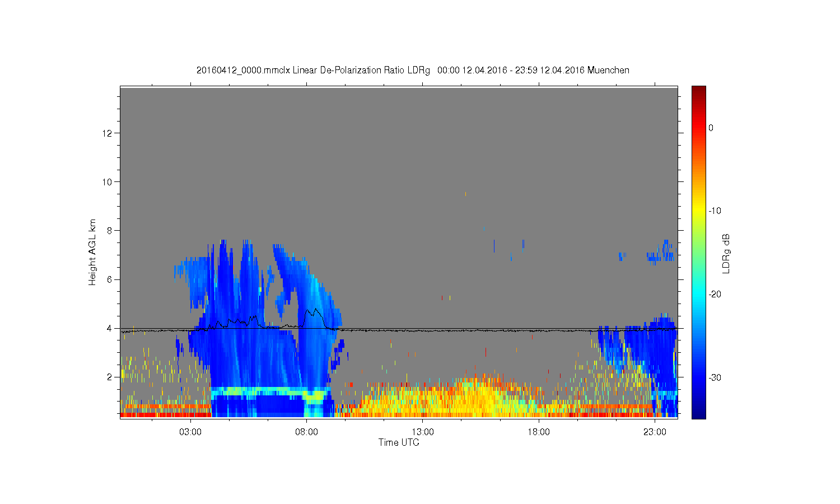Click the high blue cloud patch near 23:00
This screenshot has height=504, width=840.
(661, 252)
